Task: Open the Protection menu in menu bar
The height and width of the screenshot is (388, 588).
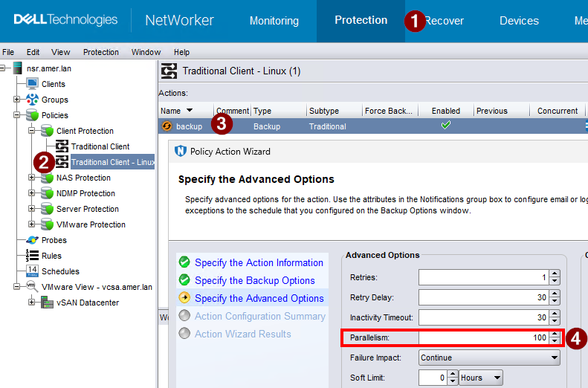Action: pyautogui.click(x=100, y=52)
